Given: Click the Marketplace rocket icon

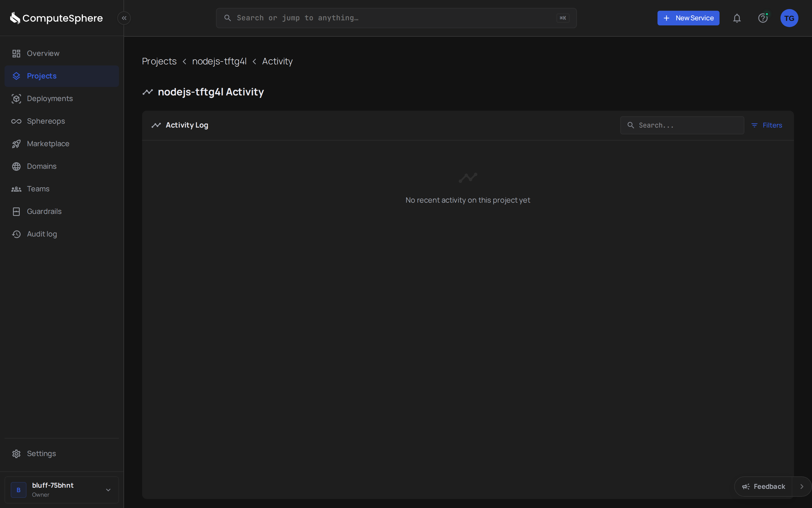Looking at the screenshot, I should 16,144.
